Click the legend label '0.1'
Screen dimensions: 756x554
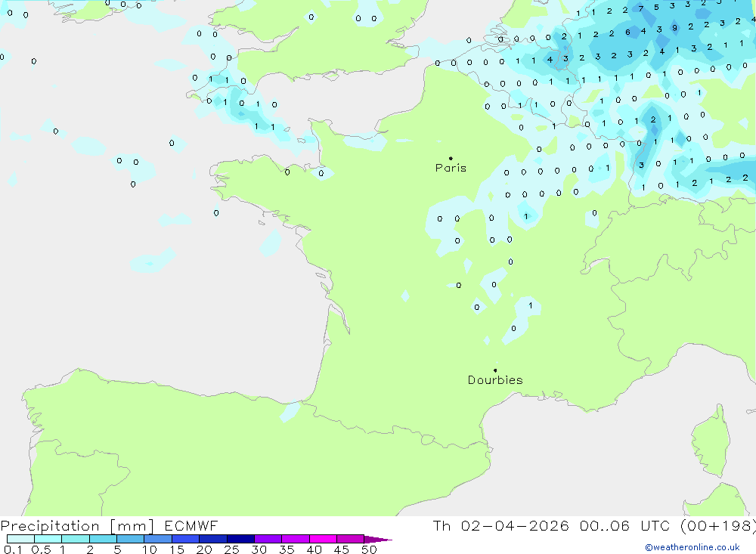click(x=13, y=549)
